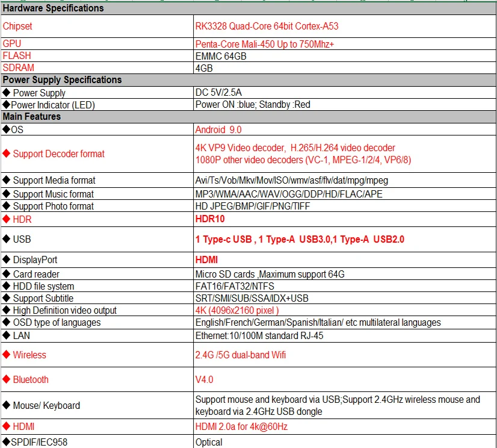Image resolution: width=497 pixels, height=448 pixels.
Task: Select the 'Card reader' label
Action: pyautogui.click(x=97, y=274)
